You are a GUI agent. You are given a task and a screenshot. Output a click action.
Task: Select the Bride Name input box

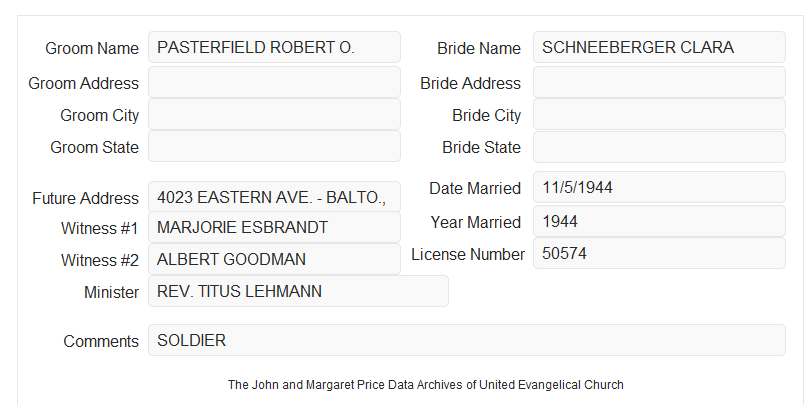659,47
